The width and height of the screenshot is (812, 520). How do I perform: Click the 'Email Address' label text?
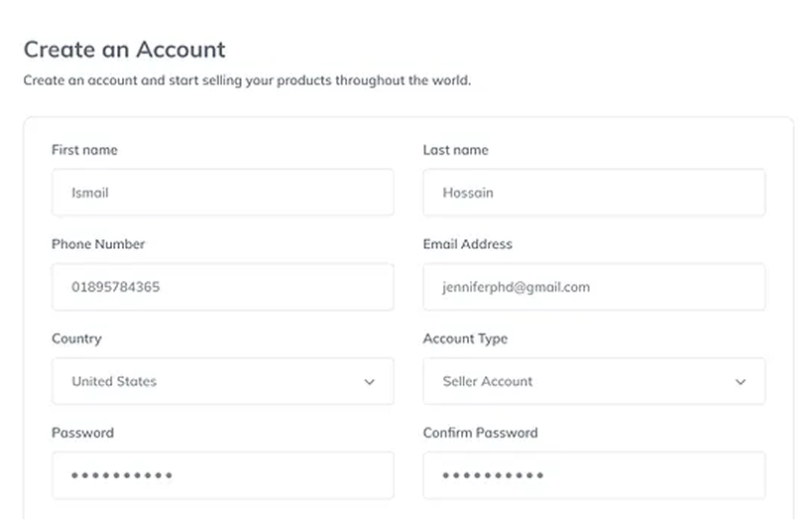click(x=467, y=244)
